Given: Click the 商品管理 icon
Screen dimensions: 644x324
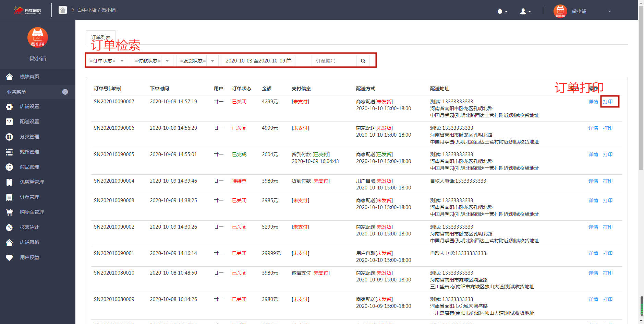Looking at the screenshot, I should (9, 167).
